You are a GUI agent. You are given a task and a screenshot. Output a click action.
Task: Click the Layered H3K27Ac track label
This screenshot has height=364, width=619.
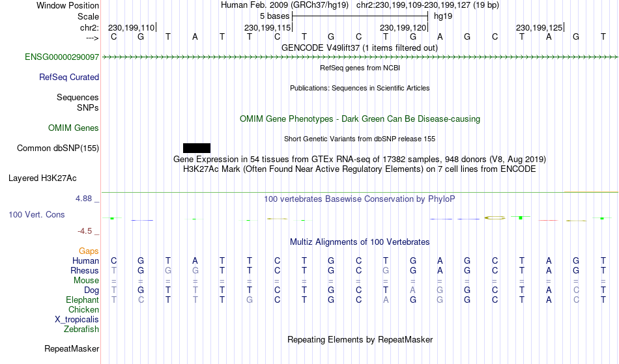[42, 178]
